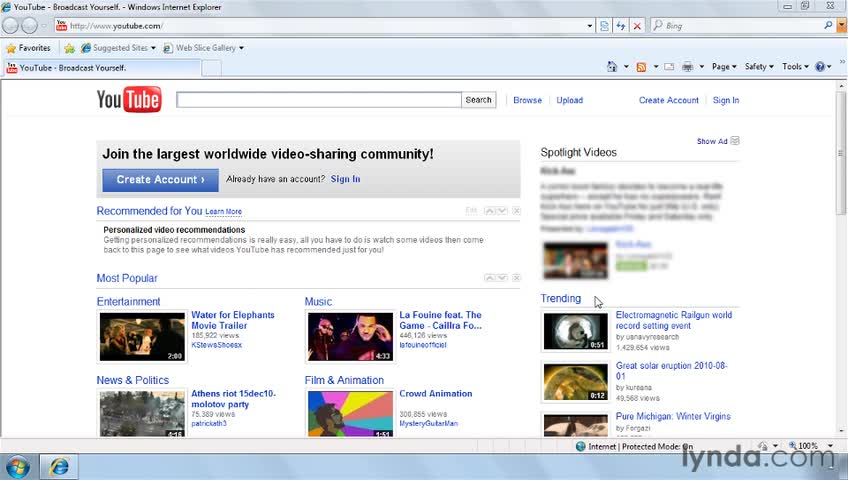
Task: Click the RSS Feeds icon
Action: coord(641,67)
